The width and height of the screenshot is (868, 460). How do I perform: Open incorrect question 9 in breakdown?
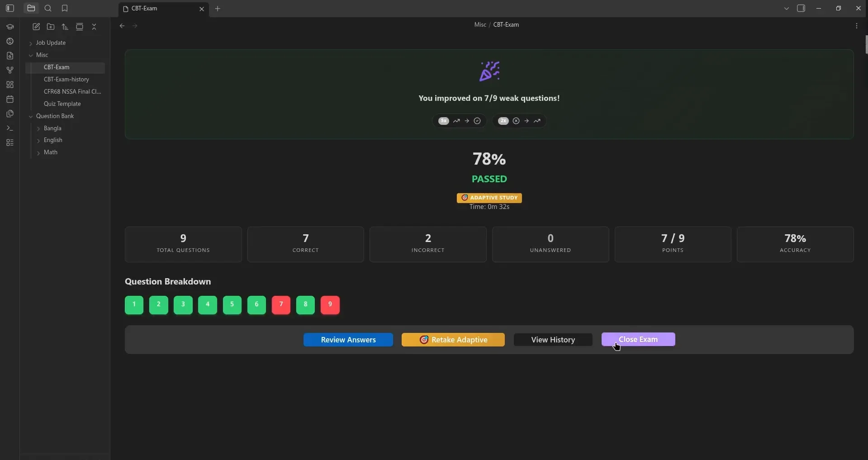330,304
